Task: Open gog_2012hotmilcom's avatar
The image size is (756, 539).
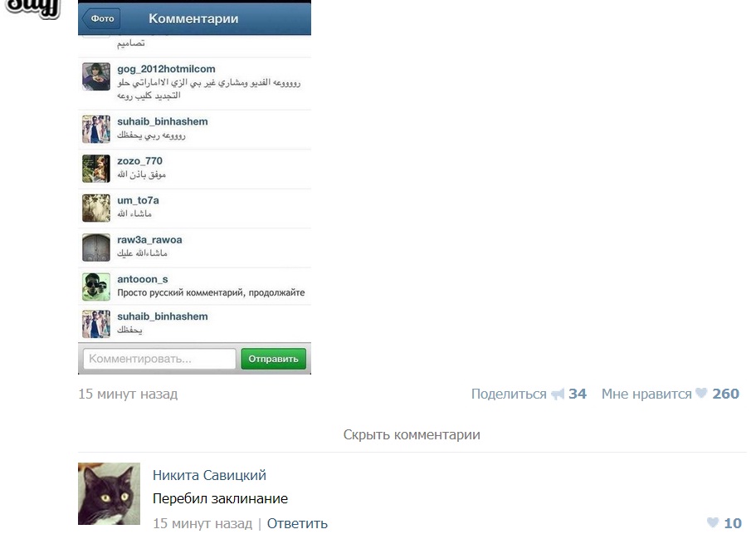Action: pyautogui.click(x=96, y=76)
